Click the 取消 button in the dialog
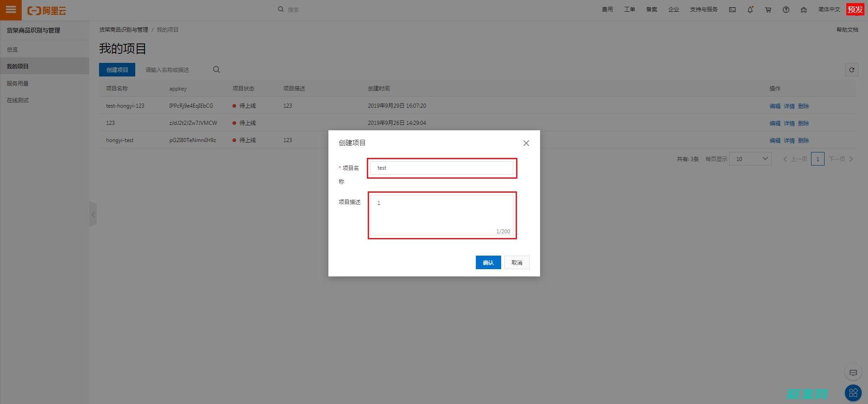This screenshot has height=404, width=868. (517, 262)
